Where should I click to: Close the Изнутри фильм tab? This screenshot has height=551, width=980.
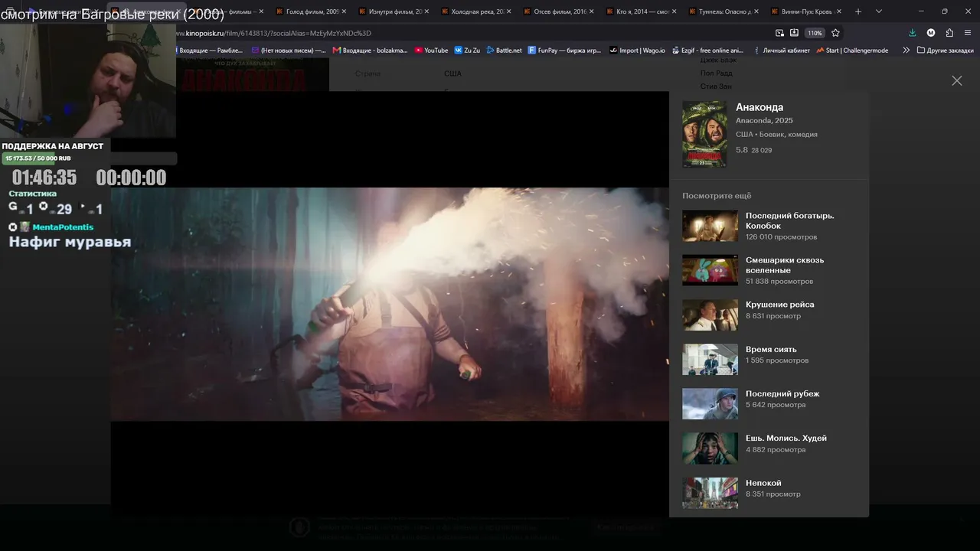pos(426,11)
